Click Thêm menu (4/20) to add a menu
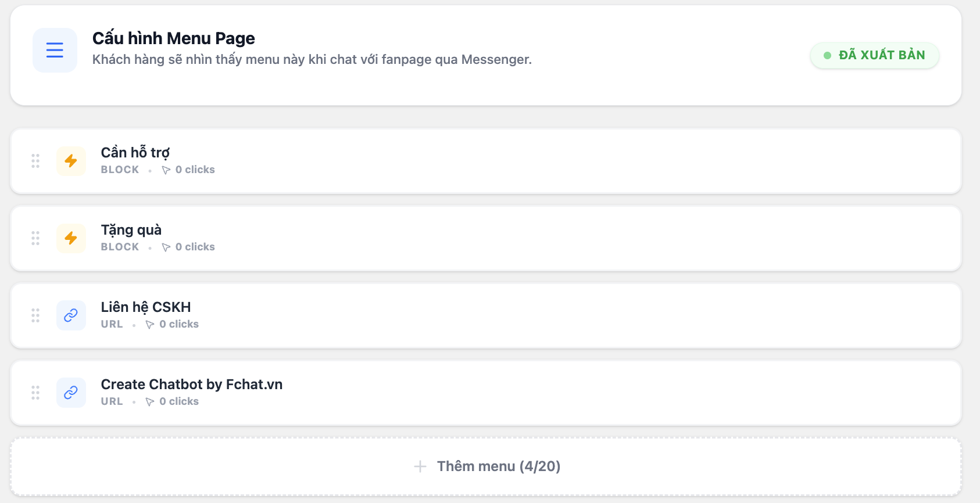This screenshot has height=503, width=980. coord(499,466)
